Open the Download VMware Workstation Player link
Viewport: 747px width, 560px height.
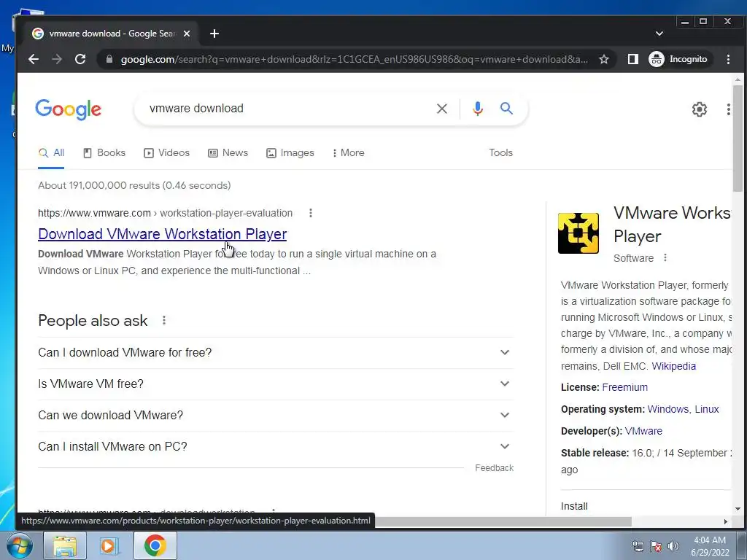click(163, 234)
